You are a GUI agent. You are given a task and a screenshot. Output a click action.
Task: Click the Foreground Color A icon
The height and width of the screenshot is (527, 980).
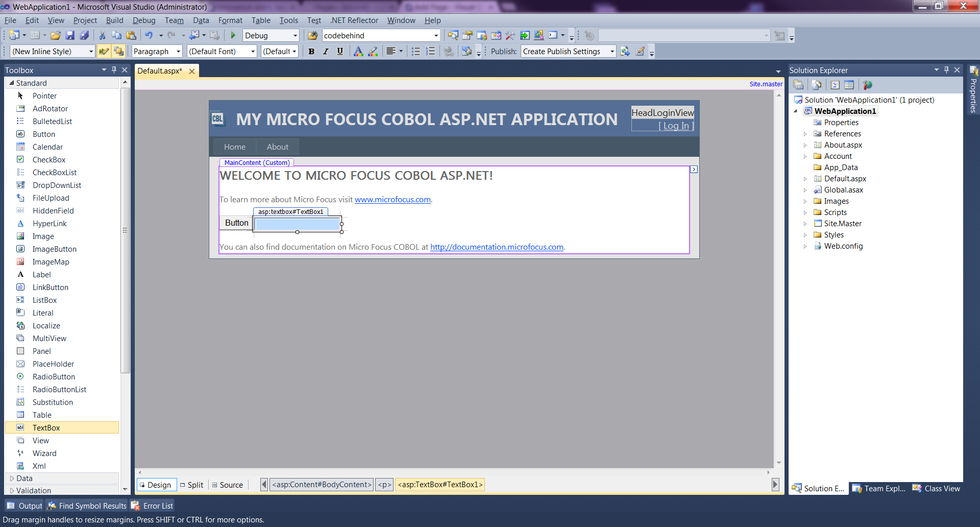click(358, 51)
